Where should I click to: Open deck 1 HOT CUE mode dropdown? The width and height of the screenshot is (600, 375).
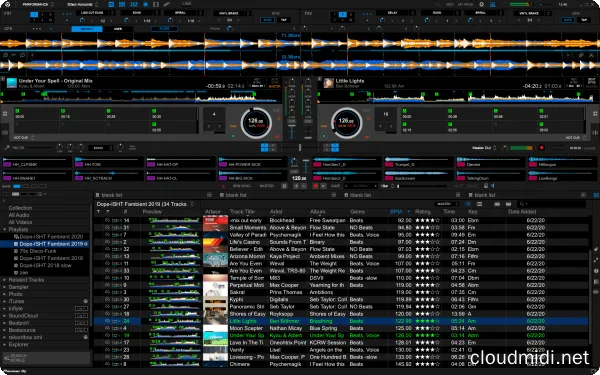click(x=24, y=137)
